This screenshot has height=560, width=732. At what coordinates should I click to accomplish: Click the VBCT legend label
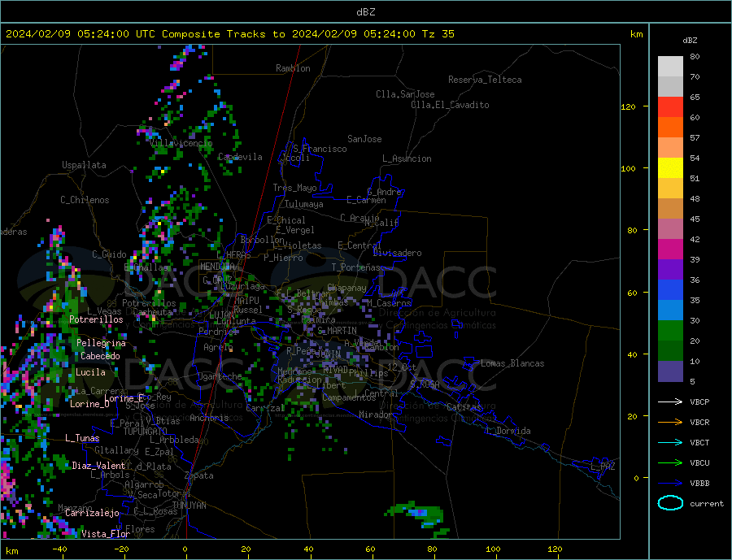[x=699, y=442]
